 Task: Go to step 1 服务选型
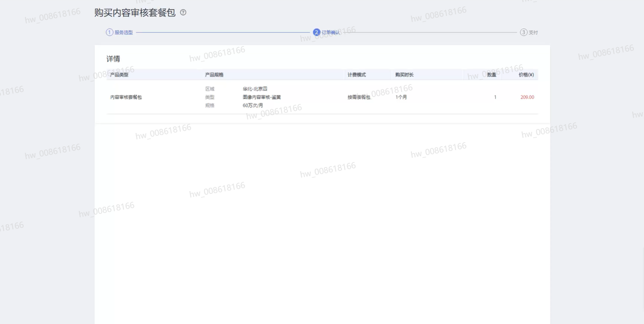tap(119, 32)
